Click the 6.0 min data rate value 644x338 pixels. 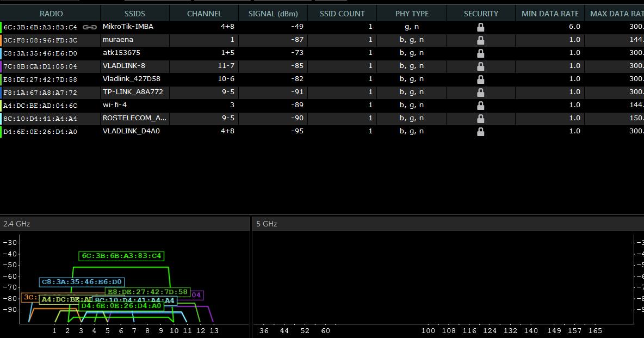point(574,26)
